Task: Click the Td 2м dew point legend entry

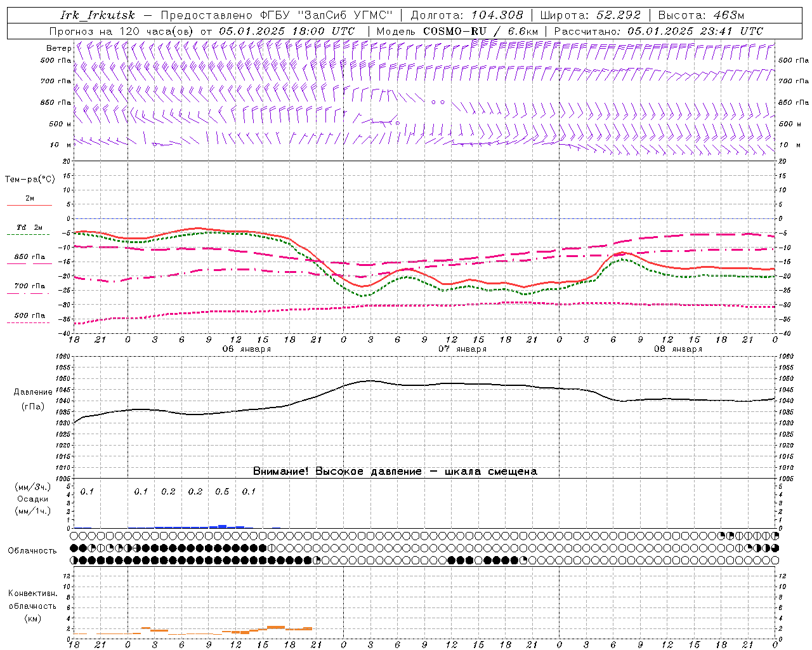Action: tap(30, 227)
